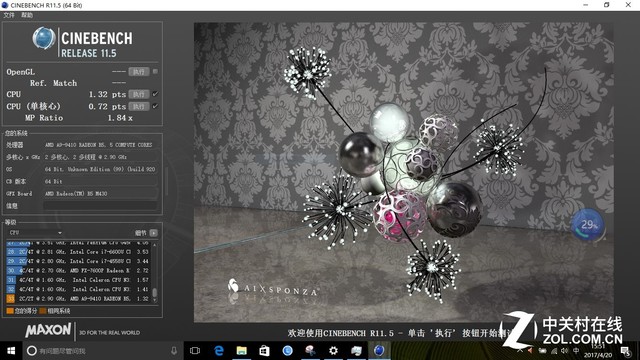Viewport: 640px width, 360px height.
Task: Click the OS 64 Bit info field
Action: point(100,169)
